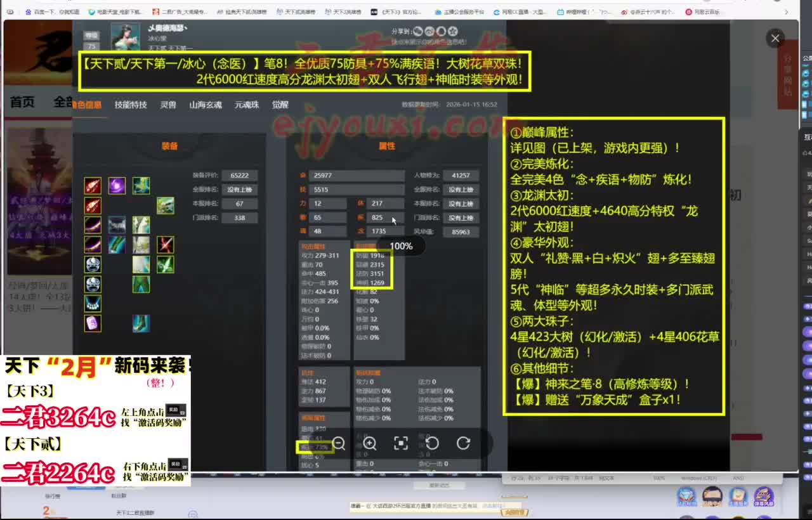Switch to the 觉醒 tab

(280, 105)
